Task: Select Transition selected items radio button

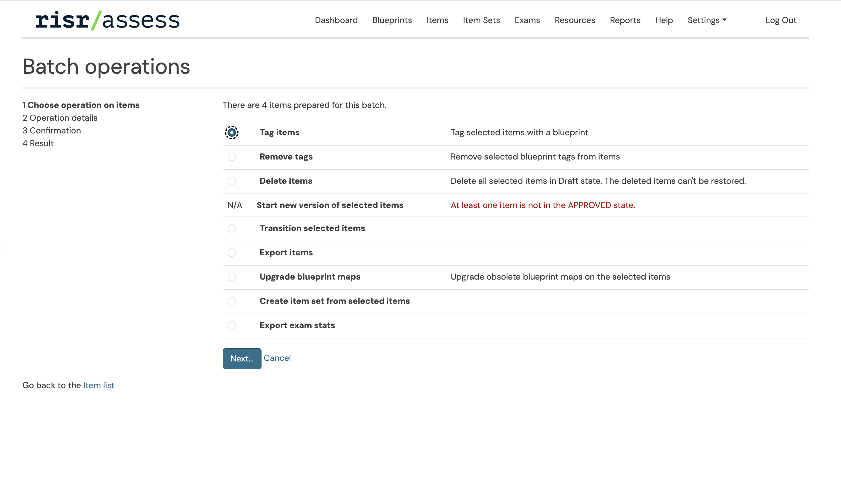Action: coord(232,228)
